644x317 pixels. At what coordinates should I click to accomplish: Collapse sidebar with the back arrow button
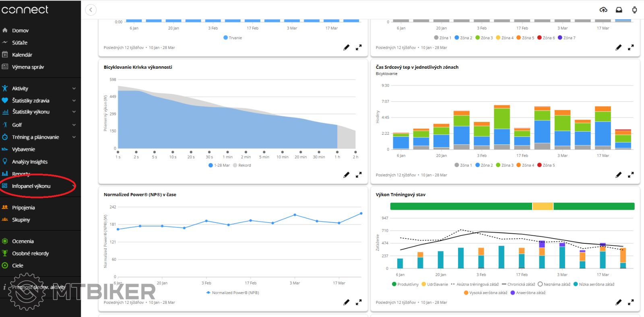(91, 10)
